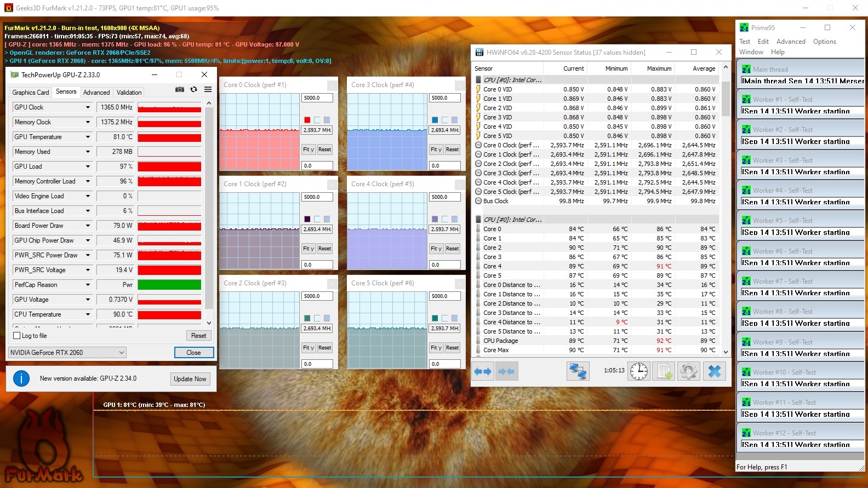This screenshot has width=868, height=488.
Task: Click HWiNFO Bus Clock sensor icon
Action: pyautogui.click(x=478, y=201)
